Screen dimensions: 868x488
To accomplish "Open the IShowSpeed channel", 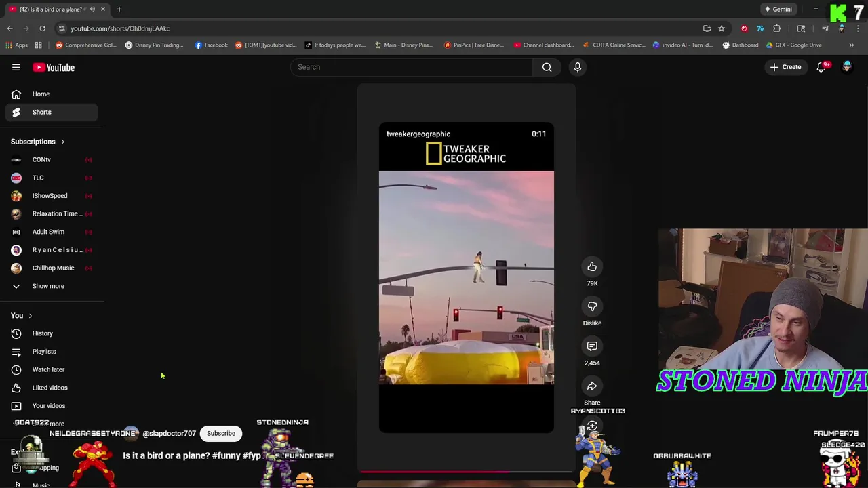I will pyautogui.click(x=52, y=196).
